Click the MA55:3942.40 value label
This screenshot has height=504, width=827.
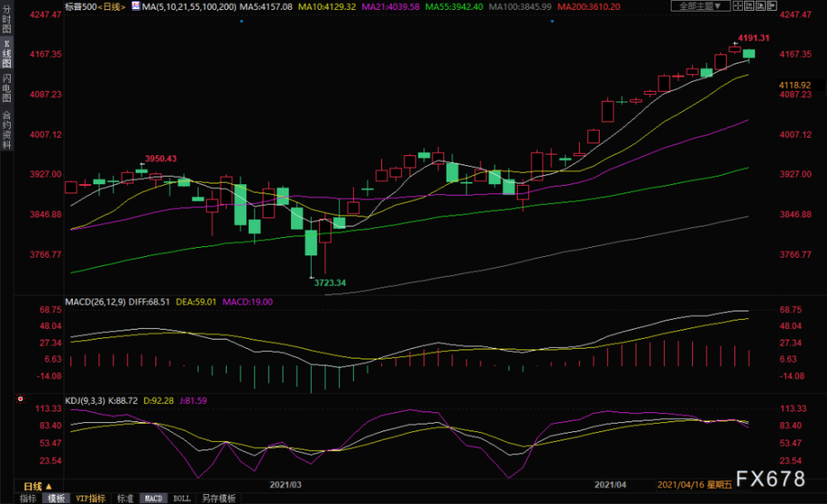pyautogui.click(x=454, y=7)
